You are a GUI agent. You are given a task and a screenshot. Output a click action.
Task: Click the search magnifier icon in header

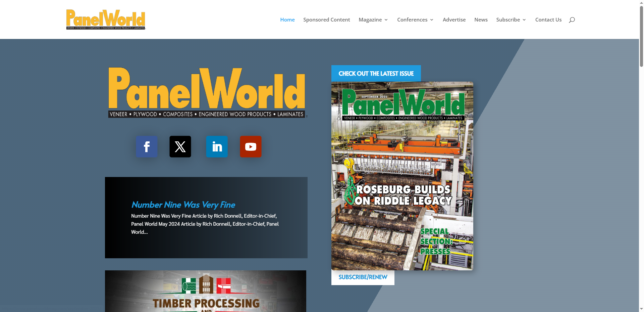pyautogui.click(x=572, y=20)
